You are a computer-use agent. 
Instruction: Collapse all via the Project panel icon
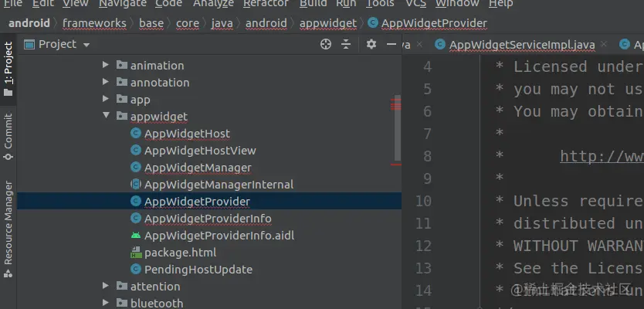click(346, 44)
